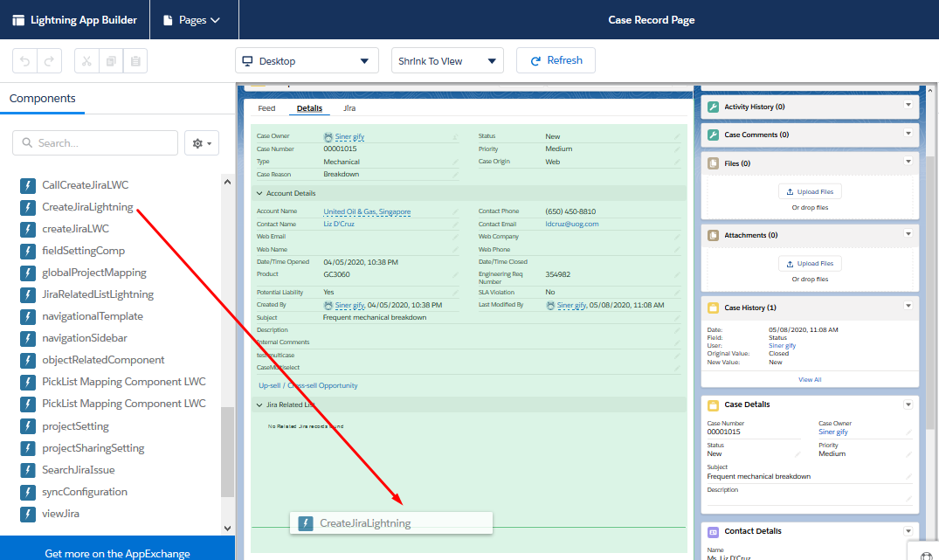The image size is (939, 560).
Task: Click the Files card document icon
Action: click(x=713, y=163)
